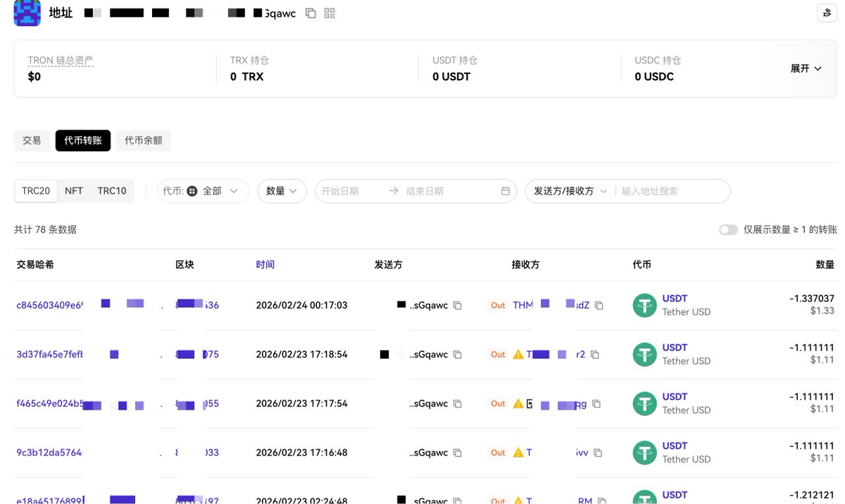Open the 数量 filter dropdown
The width and height of the screenshot is (845, 504).
click(282, 191)
